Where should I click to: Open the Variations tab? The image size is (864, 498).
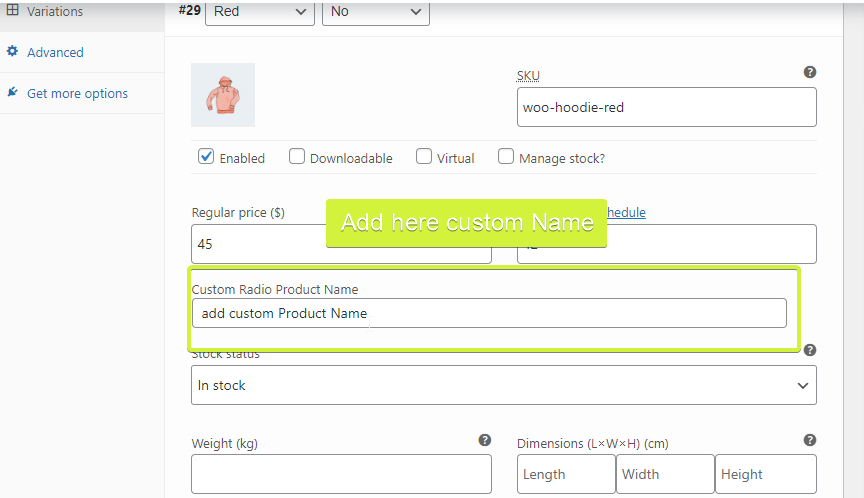[55, 11]
